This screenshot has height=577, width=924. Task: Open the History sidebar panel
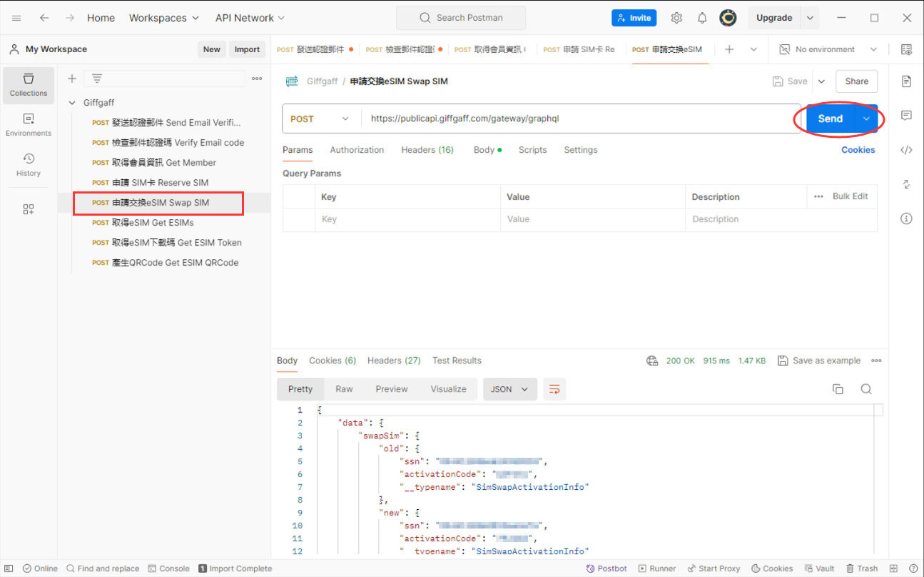tap(29, 164)
